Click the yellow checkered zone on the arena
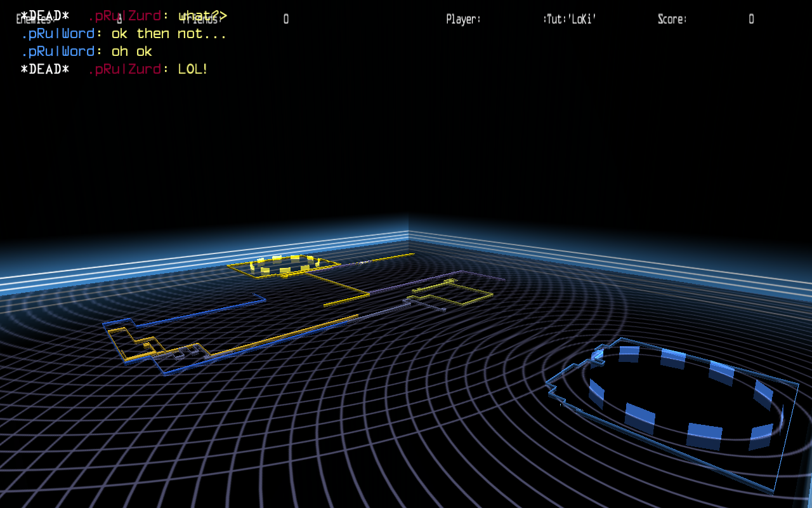This screenshot has width=812, height=508. pos(285,265)
